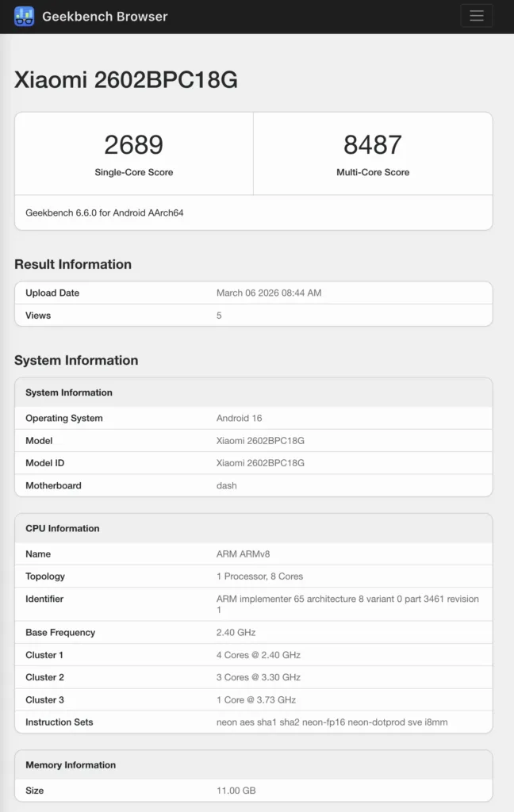Select the Operating System Android 16 entry

pos(254,418)
